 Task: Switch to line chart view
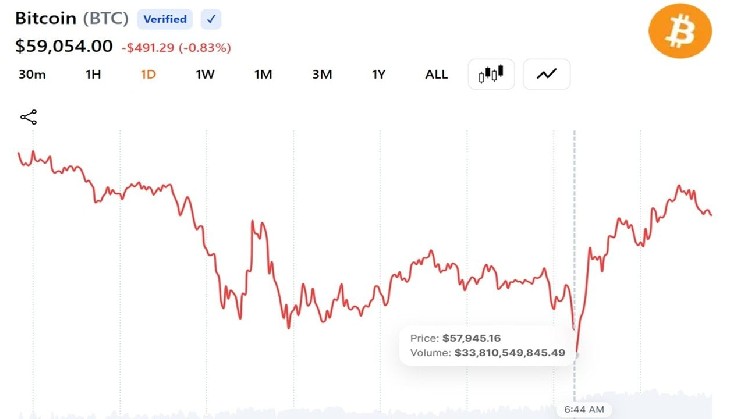[x=546, y=74]
